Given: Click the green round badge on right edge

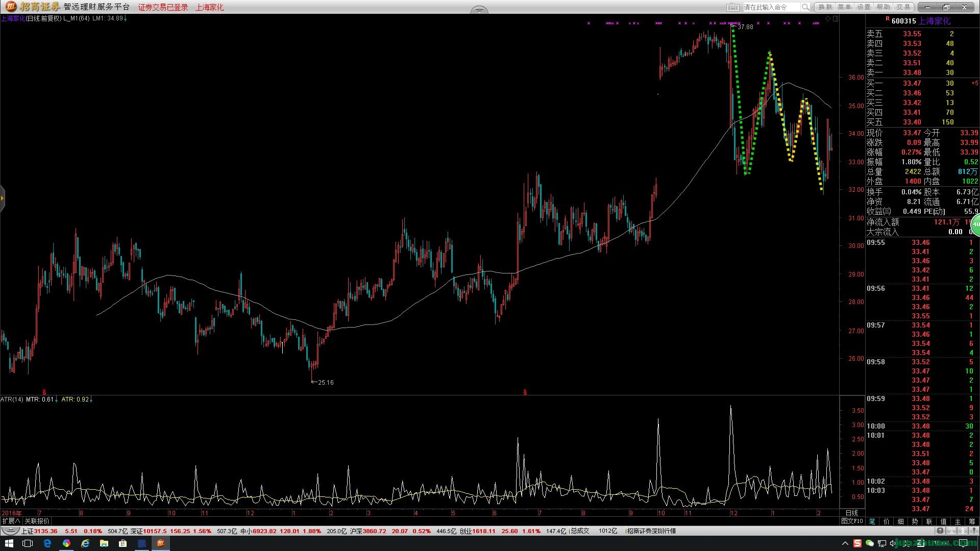Looking at the screenshot, I should [976, 224].
